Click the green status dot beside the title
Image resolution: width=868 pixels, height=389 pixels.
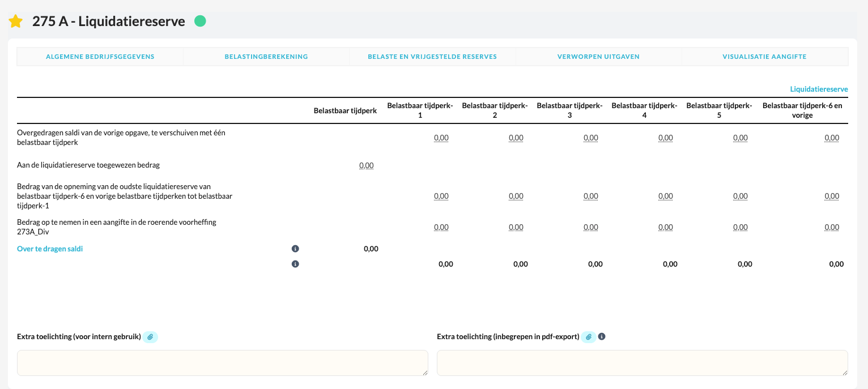(x=200, y=21)
